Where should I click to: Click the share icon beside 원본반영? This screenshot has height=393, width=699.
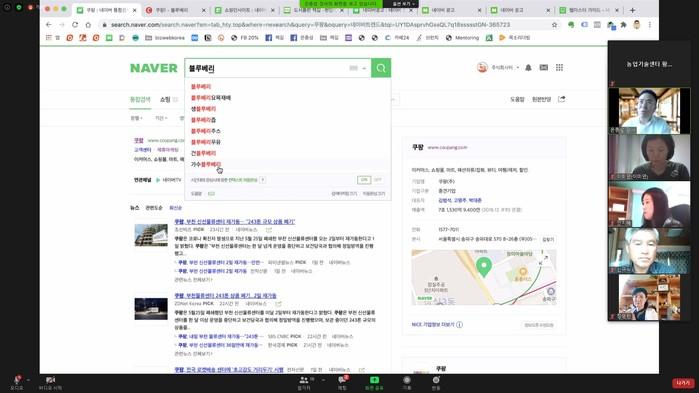(562, 99)
